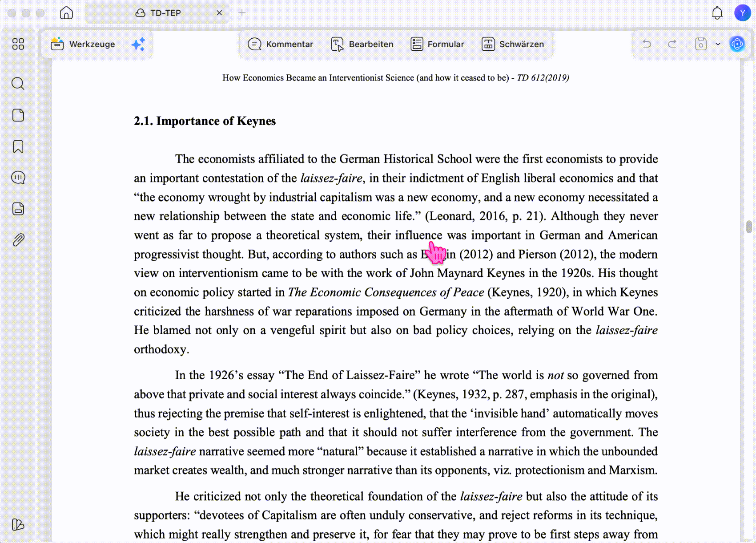
Task: Undo the last action
Action: pos(647,44)
